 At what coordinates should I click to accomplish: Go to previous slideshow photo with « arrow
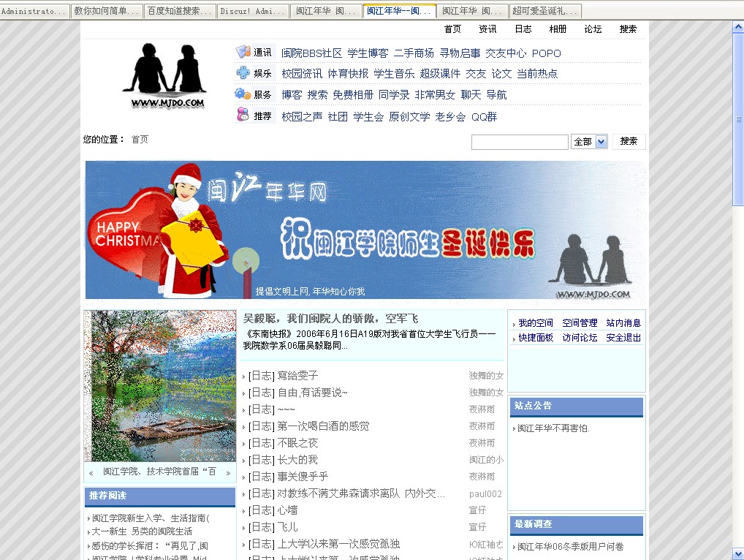tap(91, 473)
